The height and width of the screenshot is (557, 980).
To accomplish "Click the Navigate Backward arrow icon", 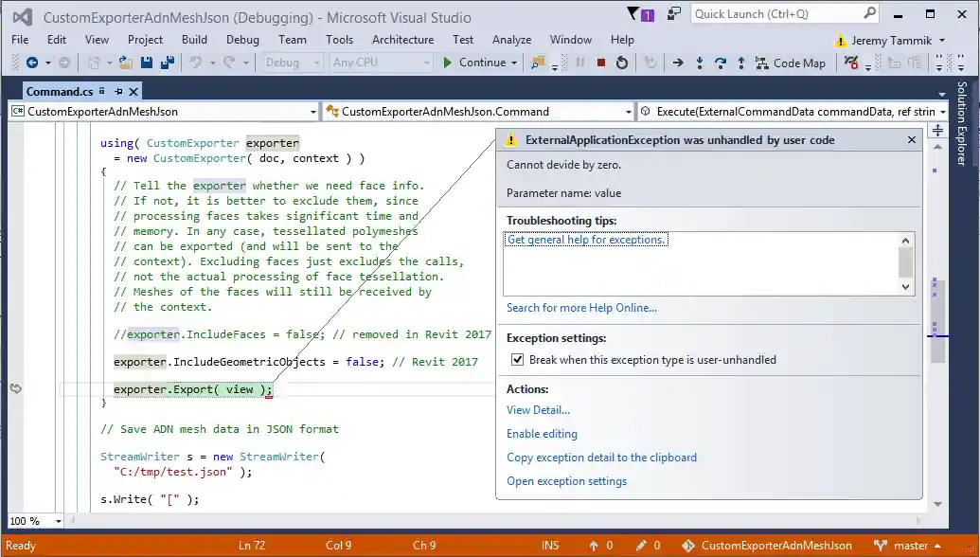I will [x=32, y=63].
